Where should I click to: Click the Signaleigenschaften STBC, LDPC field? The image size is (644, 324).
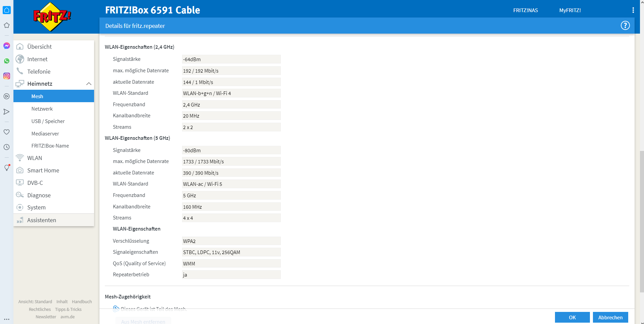click(x=231, y=252)
